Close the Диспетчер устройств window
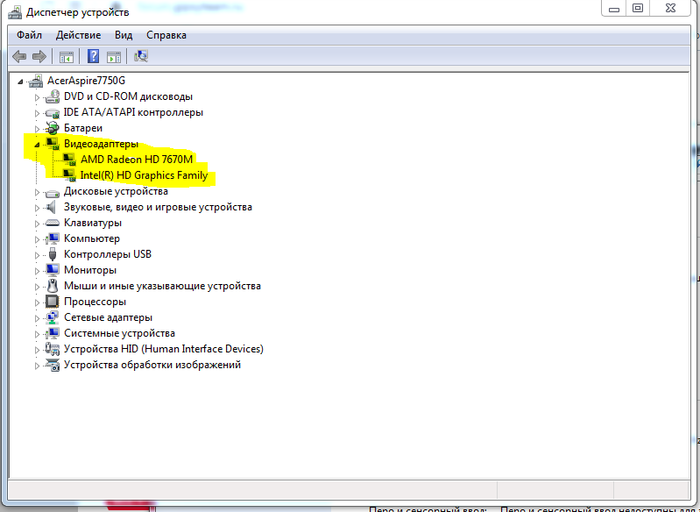This screenshot has height=512, width=700. click(671, 8)
